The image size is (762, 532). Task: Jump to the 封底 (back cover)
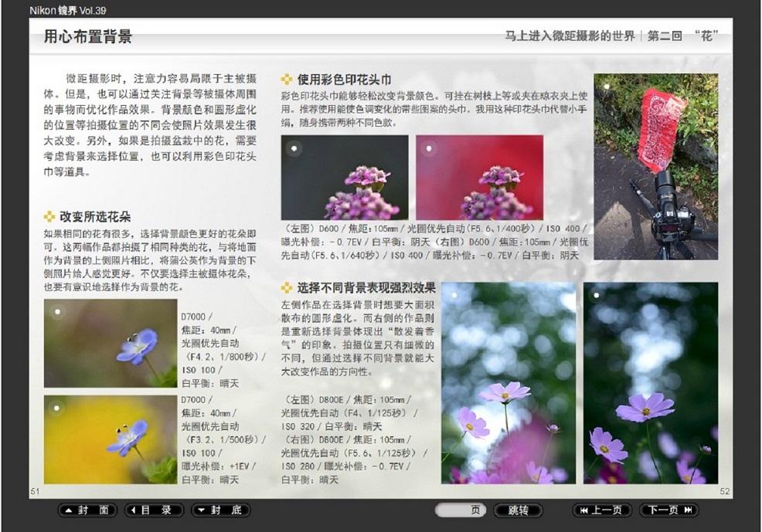click(x=220, y=510)
